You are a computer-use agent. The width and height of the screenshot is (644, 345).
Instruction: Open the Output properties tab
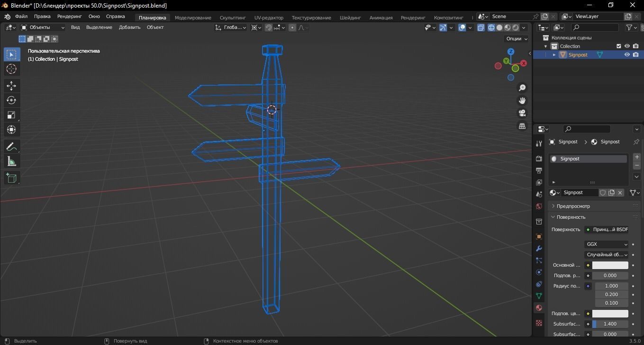[539, 170]
